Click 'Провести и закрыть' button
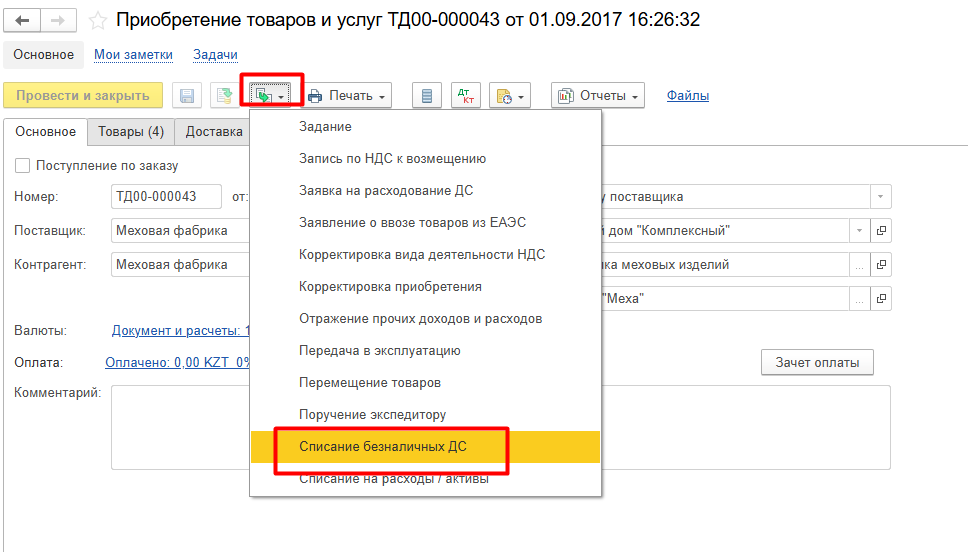The height and width of the screenshot is (552, 968). click(x=83, y=96)
